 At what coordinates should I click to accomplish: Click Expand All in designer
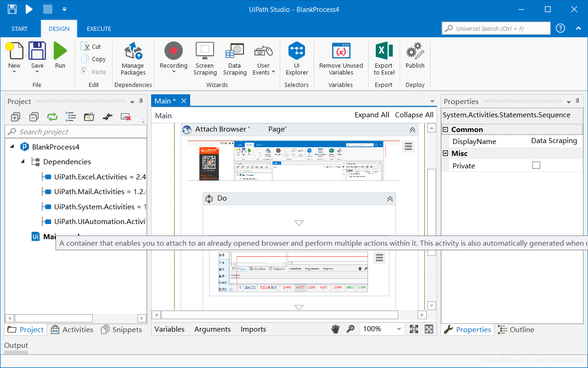coord(372,115)
